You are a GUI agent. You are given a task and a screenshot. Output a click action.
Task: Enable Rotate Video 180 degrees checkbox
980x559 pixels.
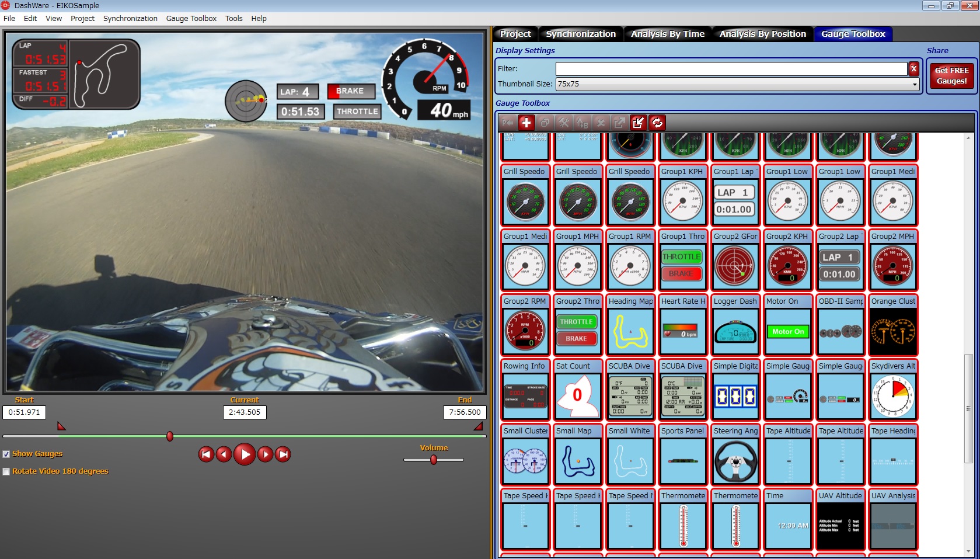coord(6,471)
